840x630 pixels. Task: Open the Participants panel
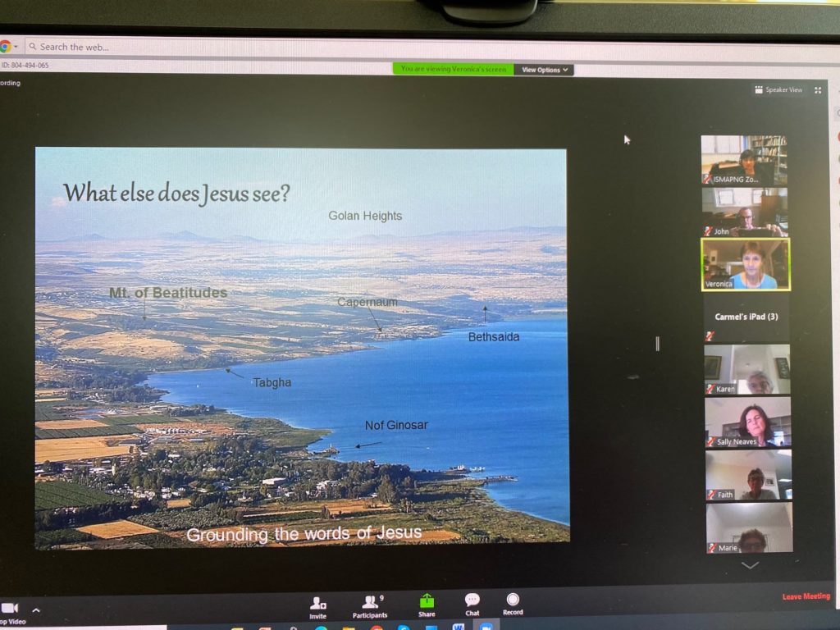coord(370,603)
